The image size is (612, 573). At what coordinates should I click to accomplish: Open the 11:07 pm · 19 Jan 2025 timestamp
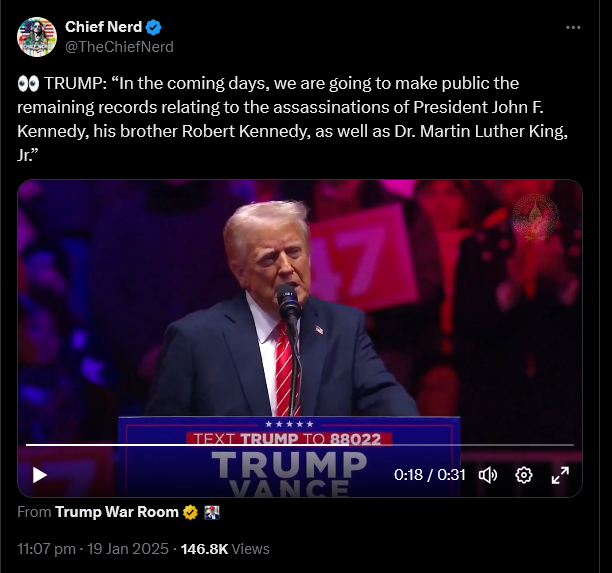point(93,548)
